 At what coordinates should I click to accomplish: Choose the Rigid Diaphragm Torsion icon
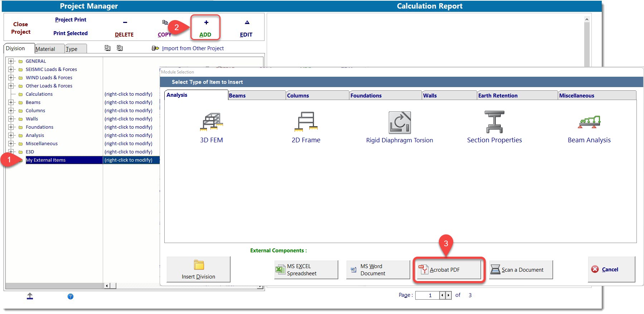pos(400,123)
